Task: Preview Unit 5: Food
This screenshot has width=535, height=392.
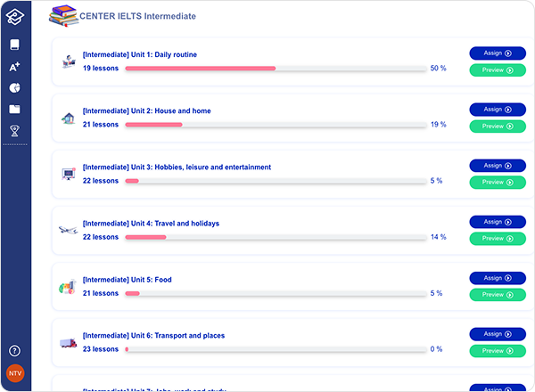Action: (x=497, y=294)
